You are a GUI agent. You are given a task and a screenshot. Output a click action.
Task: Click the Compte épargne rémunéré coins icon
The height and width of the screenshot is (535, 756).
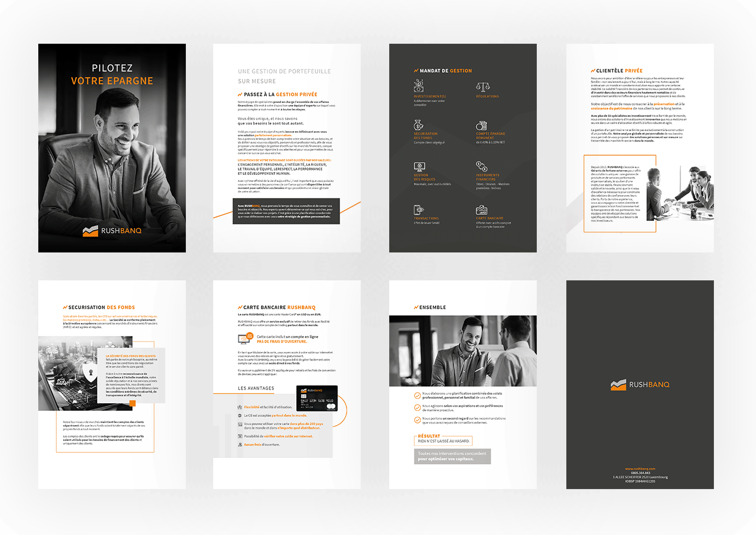click(x=481, y=126)
